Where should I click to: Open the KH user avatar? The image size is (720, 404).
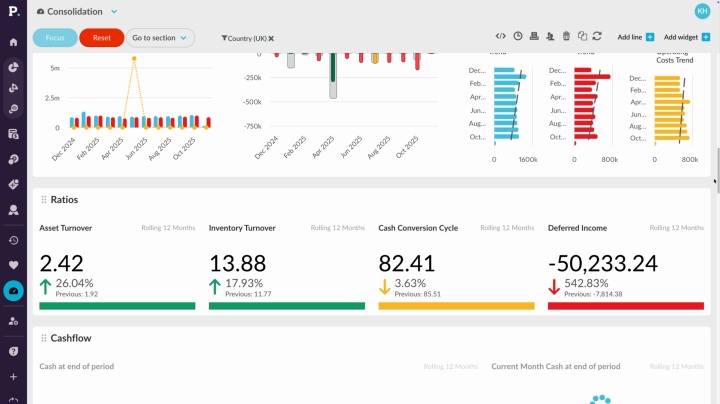pos(702,11)
